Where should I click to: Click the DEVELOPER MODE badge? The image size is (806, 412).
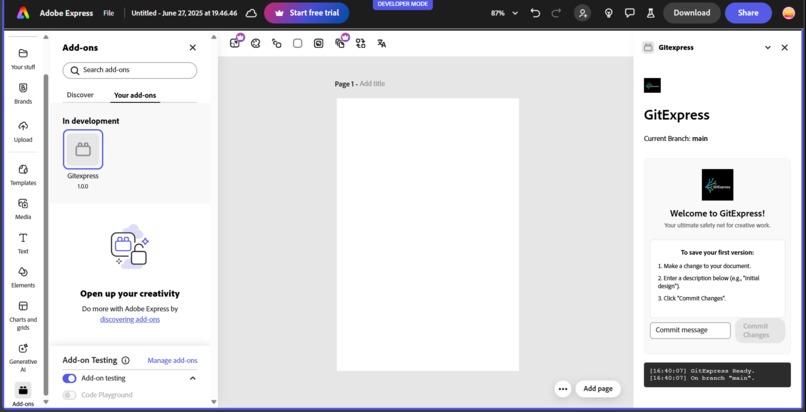click(x=402, y=4)
